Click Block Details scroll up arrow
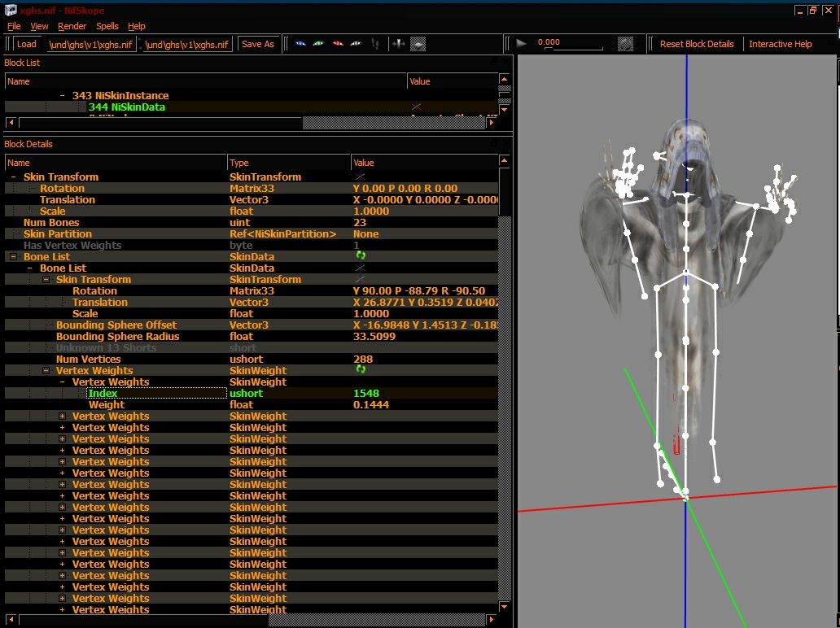 click(x=504, y=160)
